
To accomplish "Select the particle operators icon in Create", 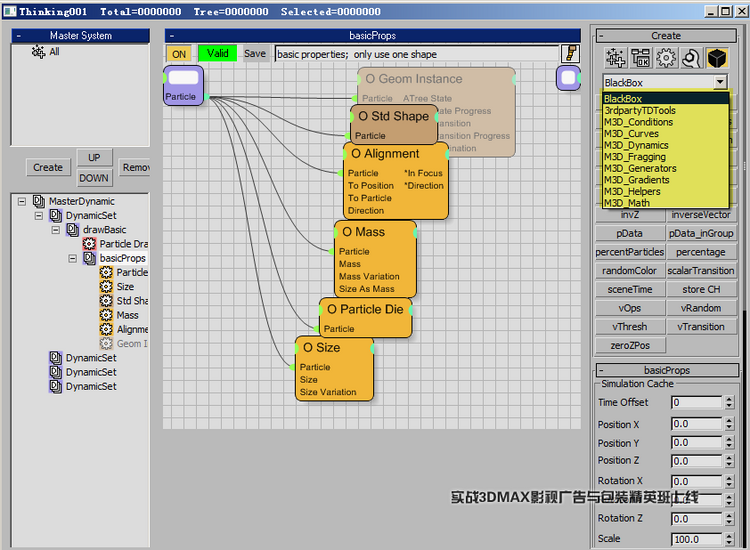I will (x=615, y=58).
